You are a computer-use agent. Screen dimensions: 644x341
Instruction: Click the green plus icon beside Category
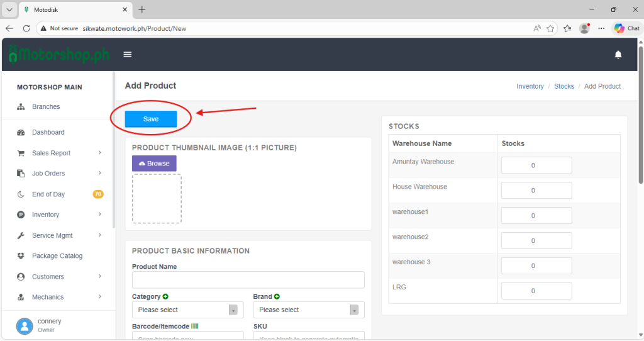pyautogui.click(x=165, y=296)
